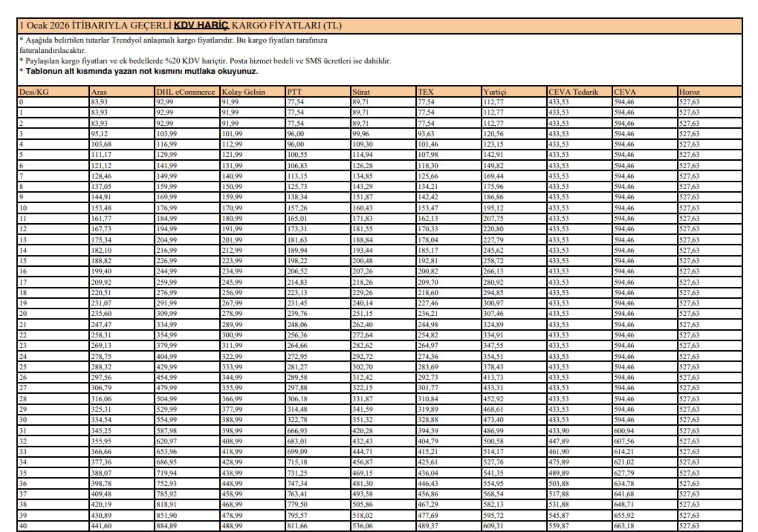Select Sürat price 99,96 in row 3
The width and height of the screenshot is (758, 532).
click(361, 134)
